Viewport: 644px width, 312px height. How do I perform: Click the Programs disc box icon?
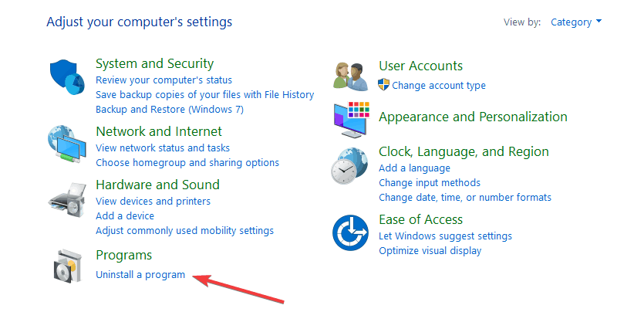[x=66, y=266]
